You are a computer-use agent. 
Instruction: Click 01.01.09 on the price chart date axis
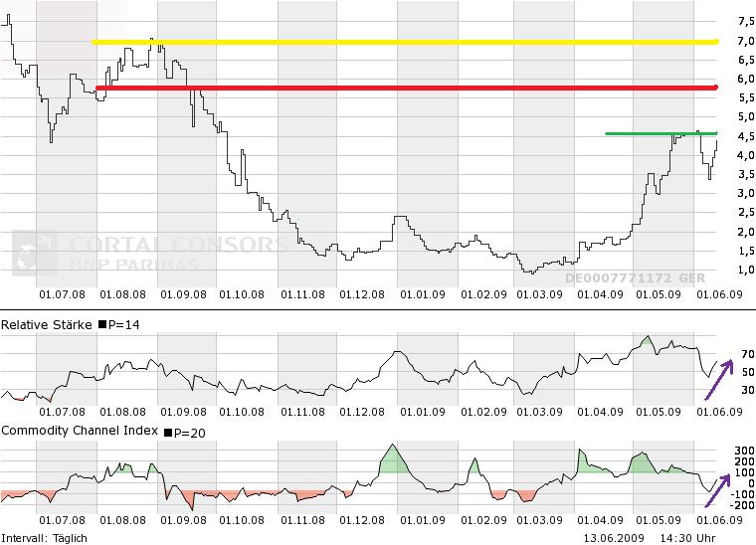423,294
